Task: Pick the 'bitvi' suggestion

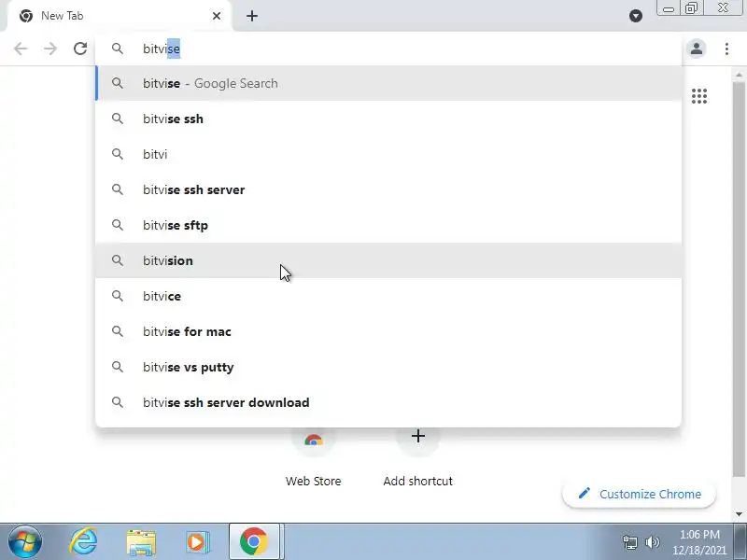Action: coord(388,154)
